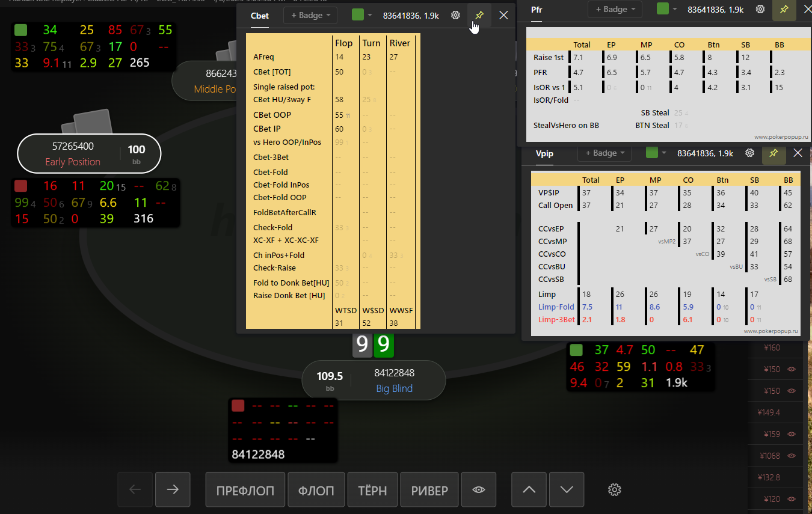The width and height of the screenshot is (812, 514).
Task: Open the Badge dropdown in Vpip popup
Action: coord(605,153)
